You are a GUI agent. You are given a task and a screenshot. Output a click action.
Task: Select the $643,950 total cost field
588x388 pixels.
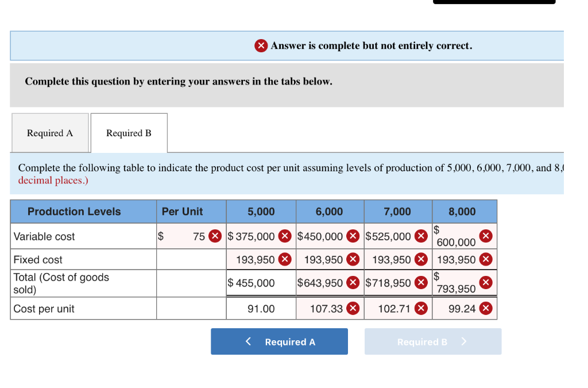[x=330, y=283]
